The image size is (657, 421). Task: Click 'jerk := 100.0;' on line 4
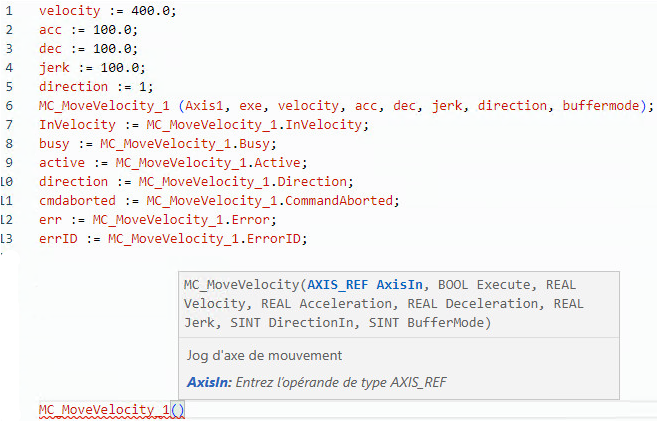pyautogui.click(x=92, y=68)
